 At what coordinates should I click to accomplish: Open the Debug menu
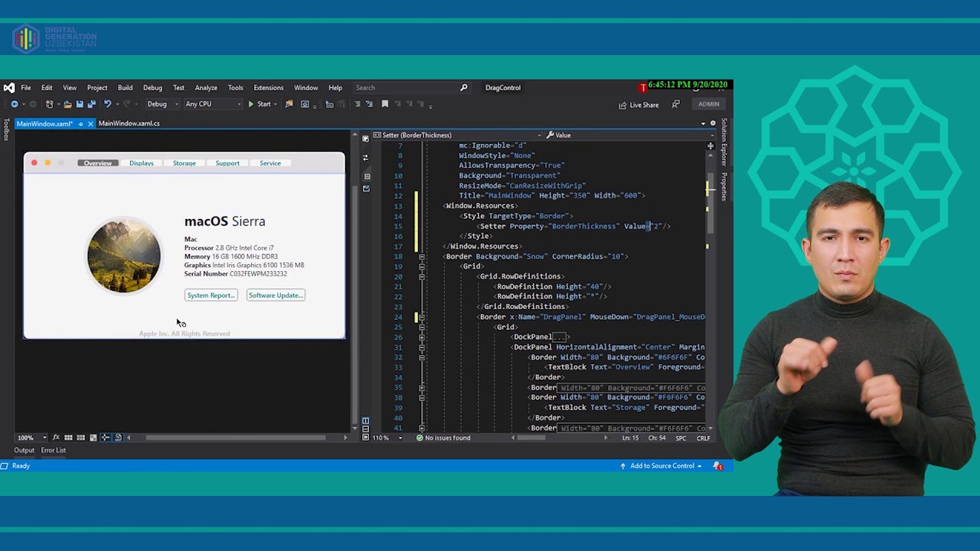(x=152, y=87)
